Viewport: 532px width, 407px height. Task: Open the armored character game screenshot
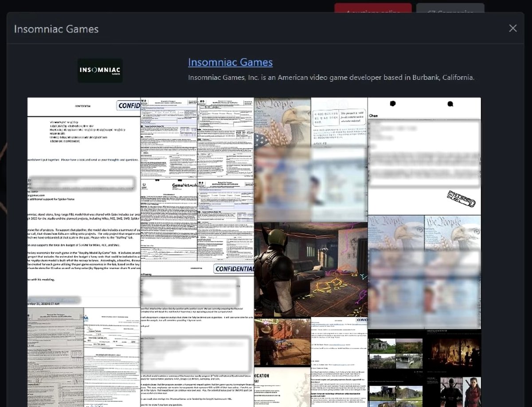click(310, 269)
